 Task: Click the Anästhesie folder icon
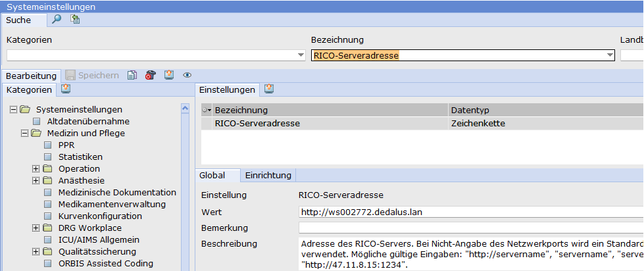(48, 181)
